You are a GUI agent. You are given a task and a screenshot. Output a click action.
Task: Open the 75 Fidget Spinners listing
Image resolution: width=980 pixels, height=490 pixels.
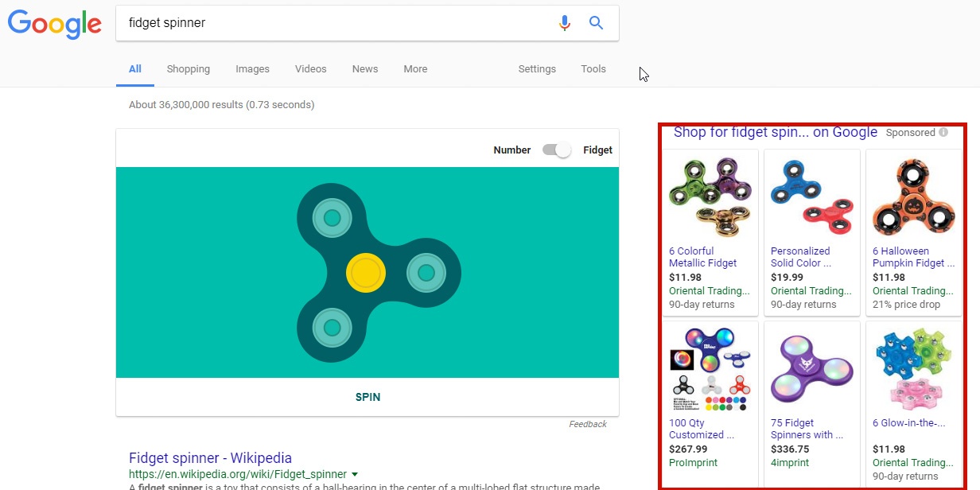[x=807, y=429]
